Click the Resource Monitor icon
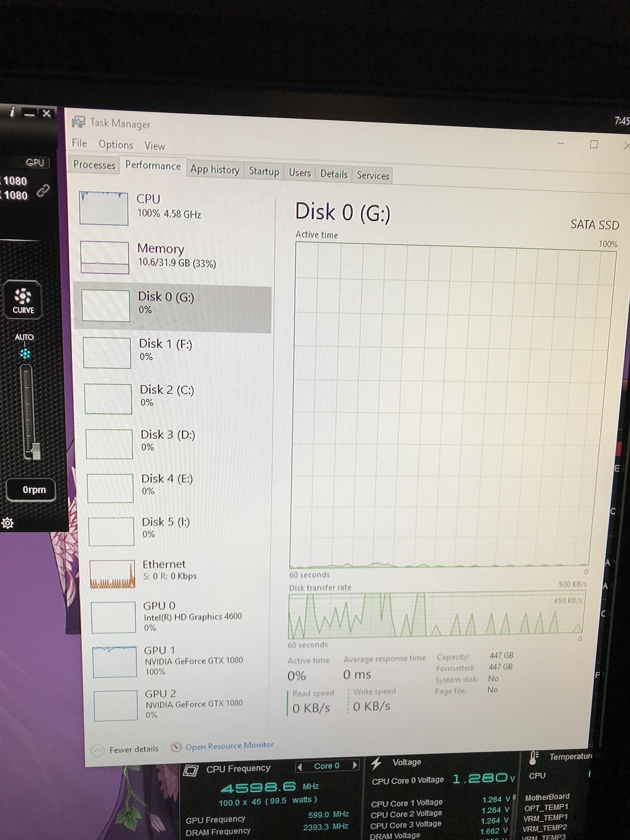 pos(176,747)
